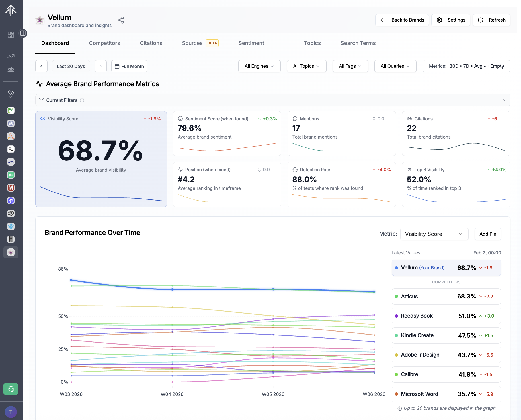The height and width of the screenshot is (420, 521).
Task: Select the Visibility Score metric card
Action: [101, 159]
